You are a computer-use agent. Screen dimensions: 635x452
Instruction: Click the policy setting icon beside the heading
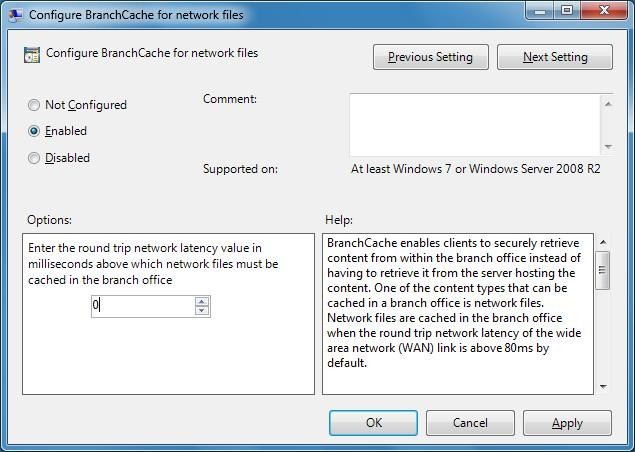(32, 55)
